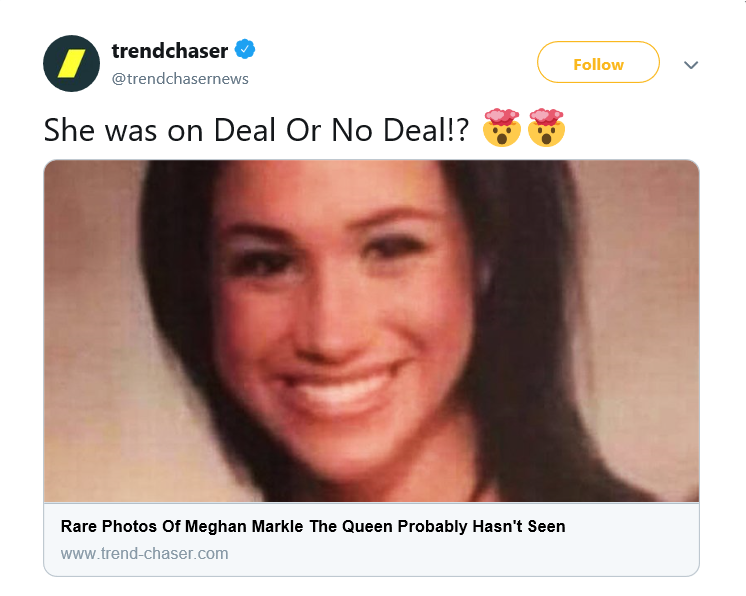
Task: Click the yellow parallelogram logo in avatar
Action: pos(71,63)
